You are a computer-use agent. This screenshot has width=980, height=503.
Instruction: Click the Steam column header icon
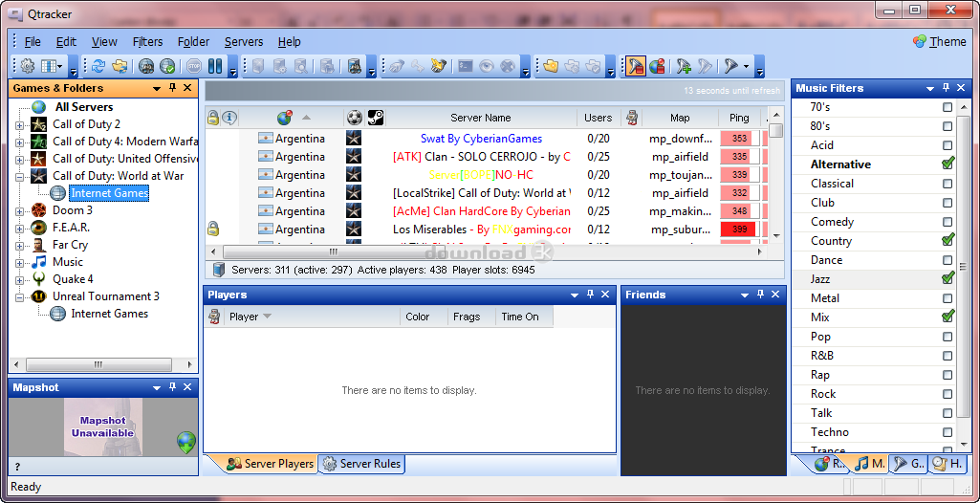point(376,118)
